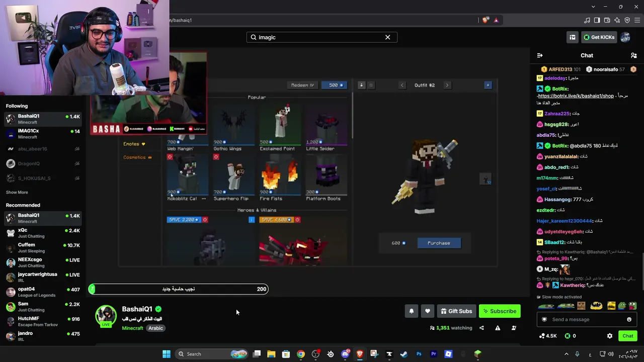Open the user profile avatar menu

click(625, 37)
